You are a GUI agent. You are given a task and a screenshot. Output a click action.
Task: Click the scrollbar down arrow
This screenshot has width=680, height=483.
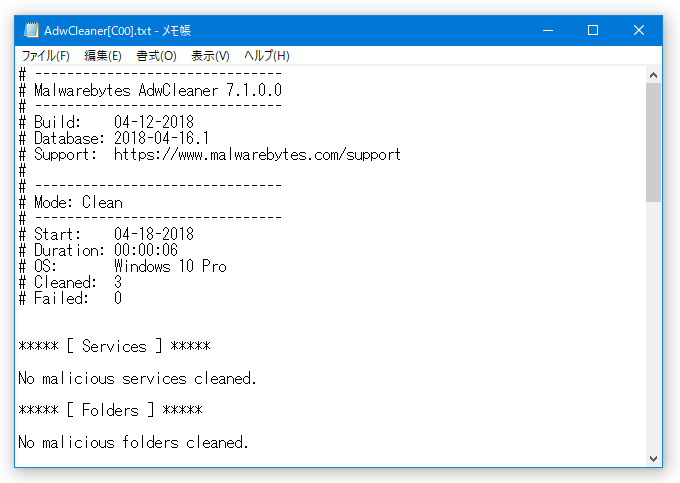point(654,458)
